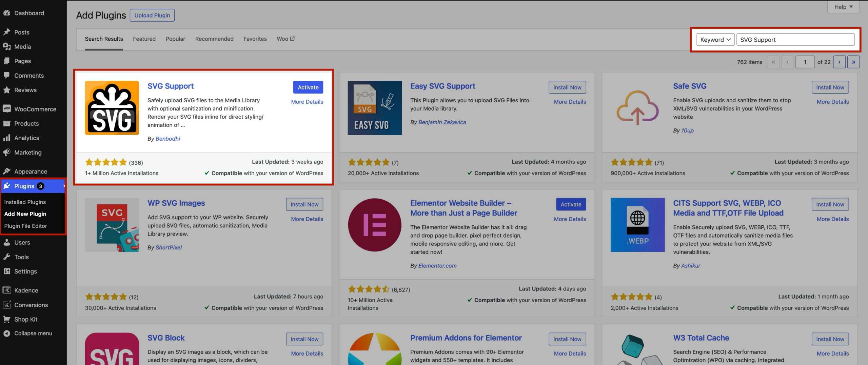
Task: Go to next results page arrow
Action: point(839,62)
